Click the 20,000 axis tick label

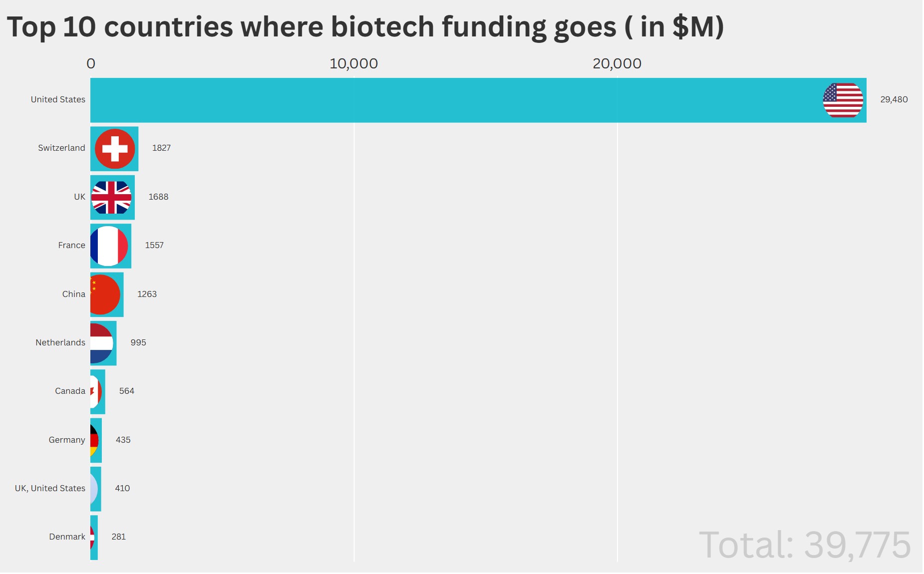pyautogui.click(x=616, y=64)
